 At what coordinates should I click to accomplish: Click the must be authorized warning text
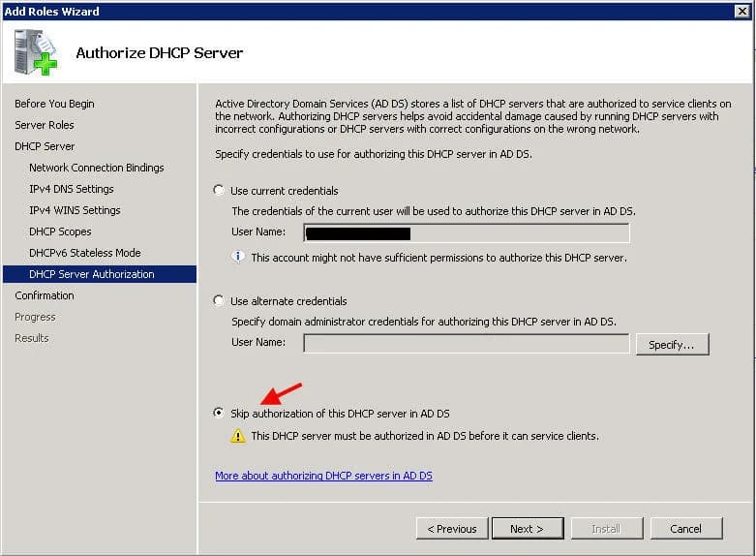[425, 436]
